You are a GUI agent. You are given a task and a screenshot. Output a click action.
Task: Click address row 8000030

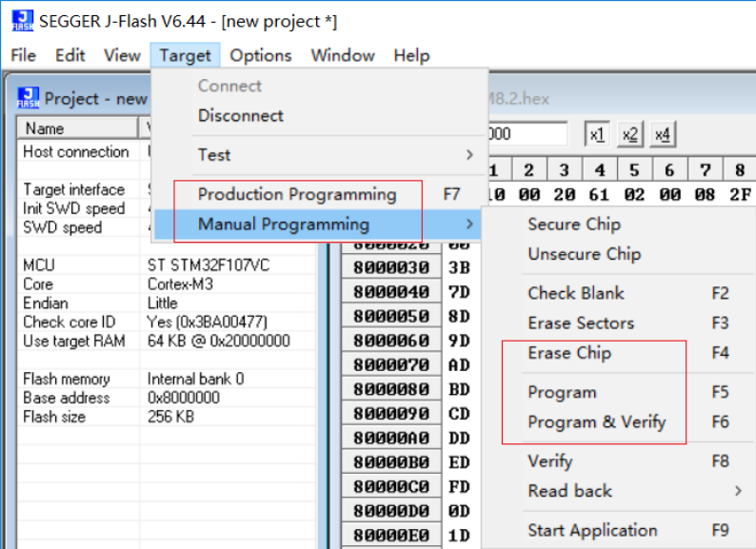point(391,267)
